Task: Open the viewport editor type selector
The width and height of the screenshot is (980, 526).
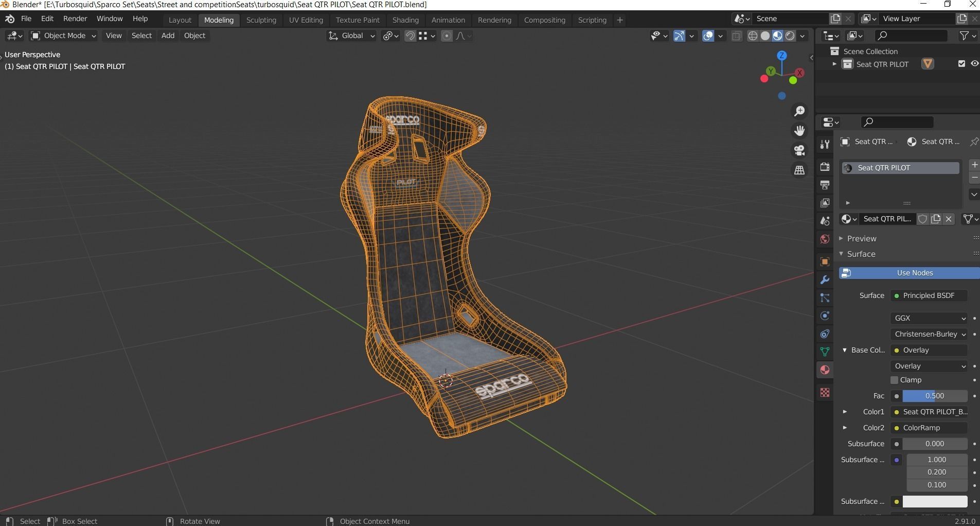Action: (x=14, y=36)
